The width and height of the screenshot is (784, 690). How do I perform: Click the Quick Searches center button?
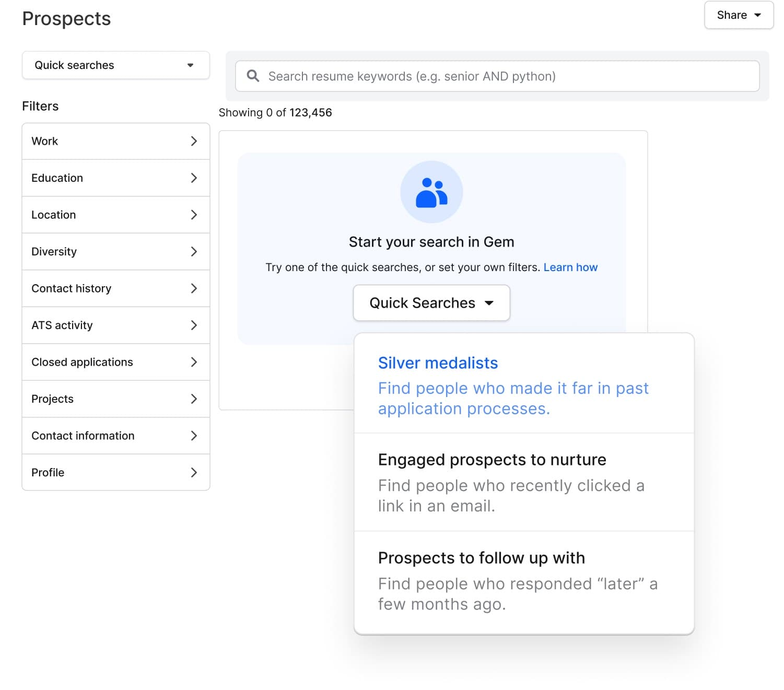[x=431, y=303]
